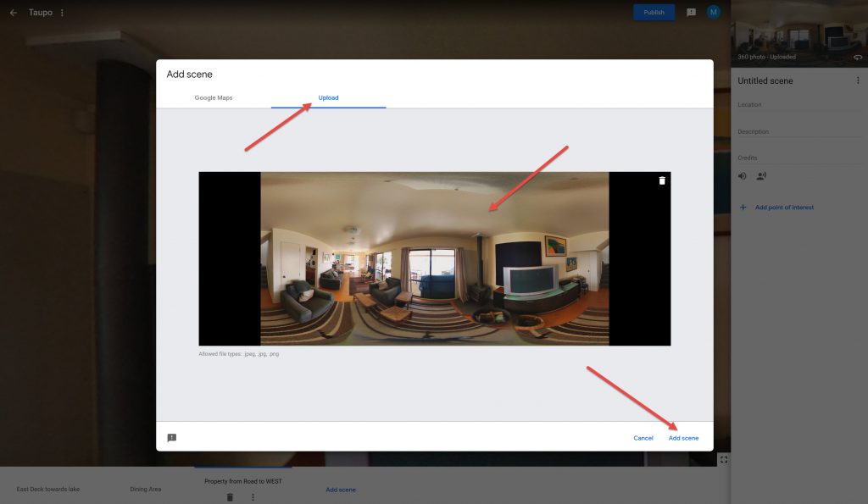Open Taupo tour options menu
The height and width of the screenshot is (504, 868).
(62, 13)
